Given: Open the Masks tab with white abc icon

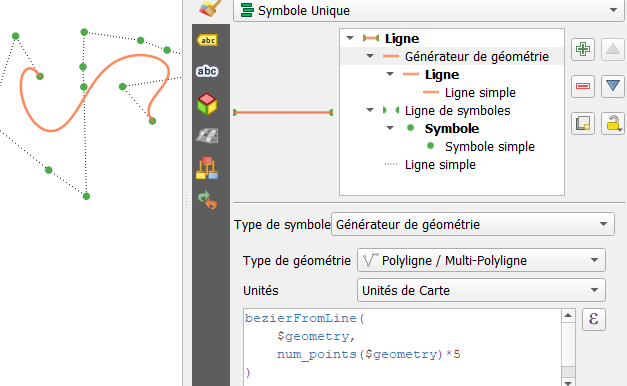Looking at the screenshot, I should point(207,71).
